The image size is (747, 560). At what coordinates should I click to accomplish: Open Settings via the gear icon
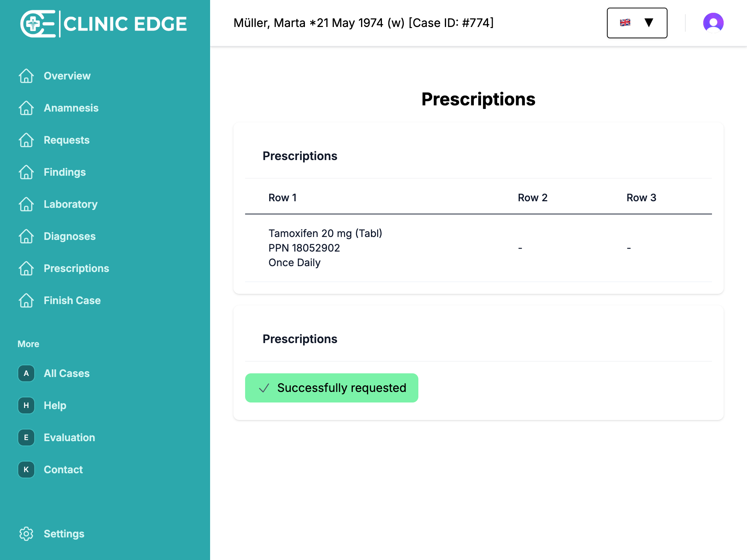click(x=26, y=533)
